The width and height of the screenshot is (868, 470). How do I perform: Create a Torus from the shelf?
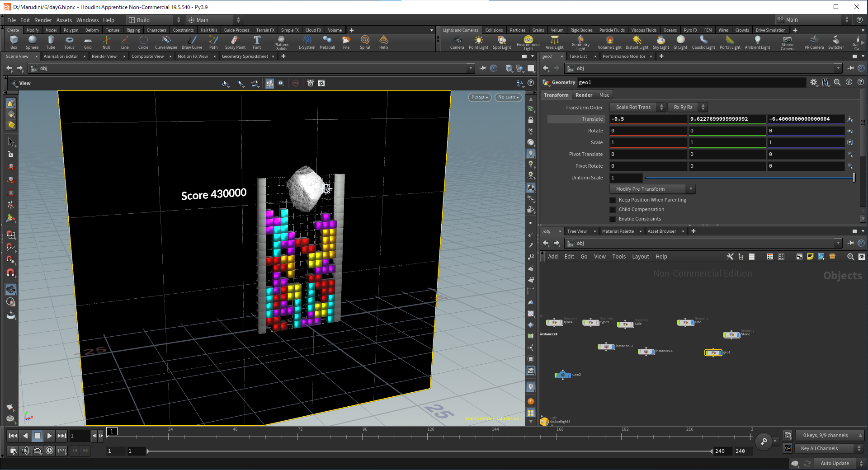pos(69,42)
